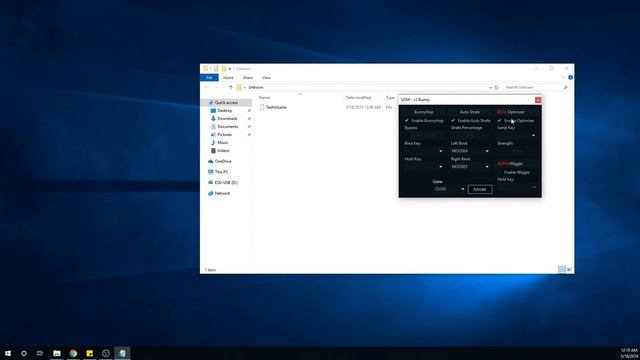Select This PC in navigation pane
The height and width of the screenshot is (360, 640).
pyautogui.click(x=221, y=172)
